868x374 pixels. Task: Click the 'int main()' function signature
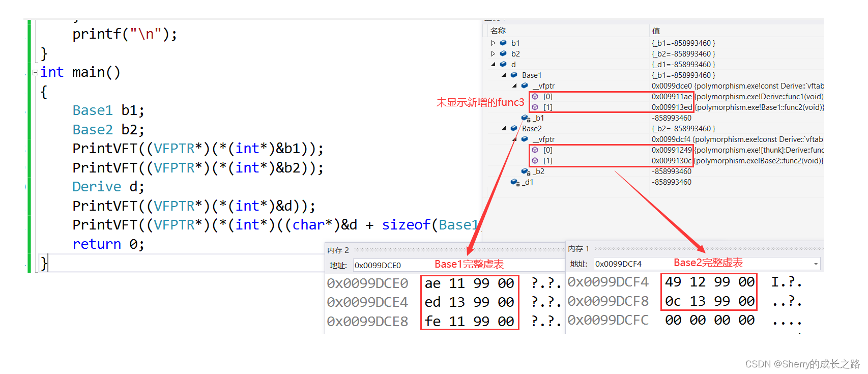[x=80, y=72]
